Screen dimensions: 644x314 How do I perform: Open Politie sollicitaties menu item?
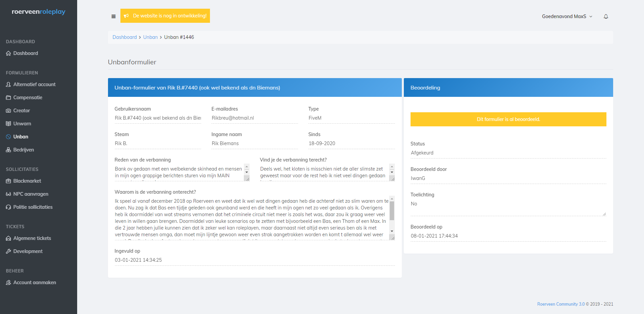pyautogui.click(x=33, y=207)
